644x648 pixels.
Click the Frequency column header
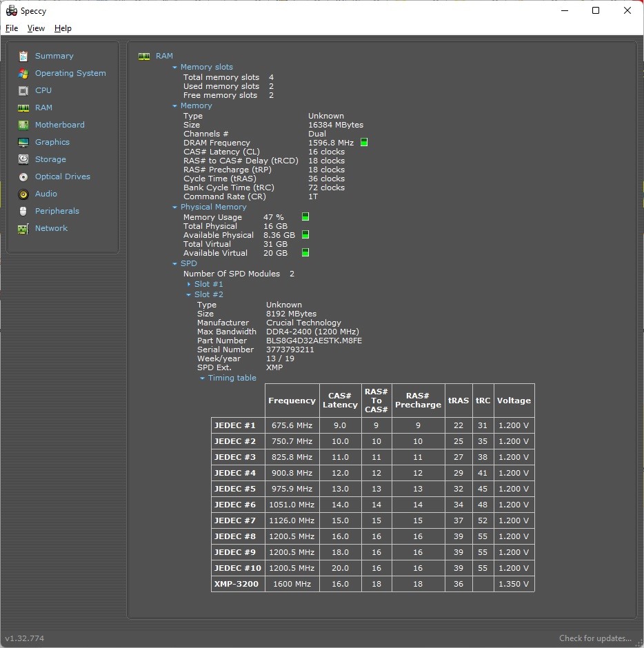tap(292, 401)
